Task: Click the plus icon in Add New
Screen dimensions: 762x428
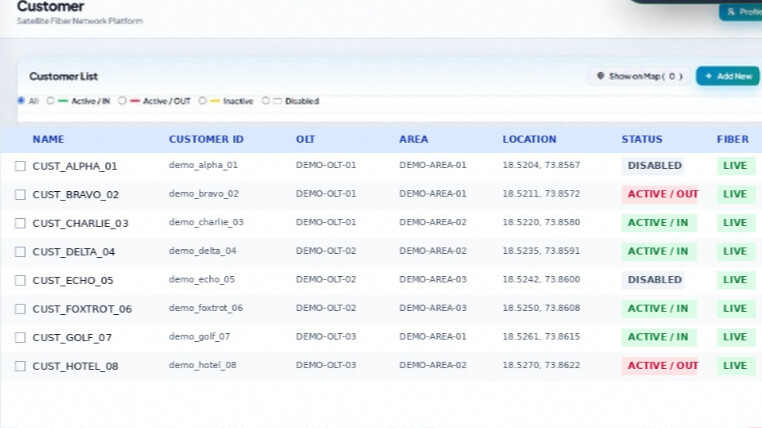Action: 709,76
